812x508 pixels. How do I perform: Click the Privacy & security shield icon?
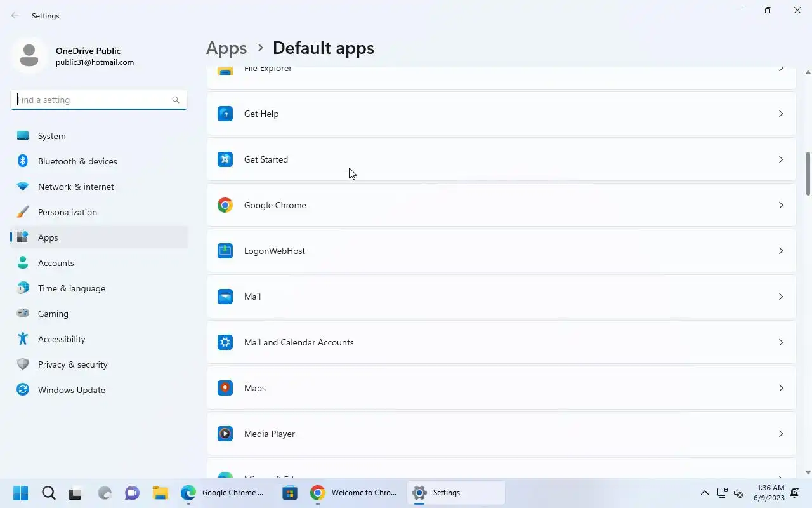pyautogui.click(x=23, y=364)
